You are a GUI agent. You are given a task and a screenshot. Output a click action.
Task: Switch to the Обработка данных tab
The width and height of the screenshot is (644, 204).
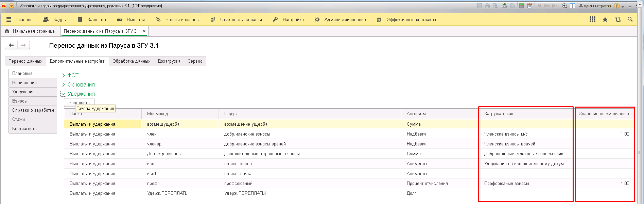(131, 61)
